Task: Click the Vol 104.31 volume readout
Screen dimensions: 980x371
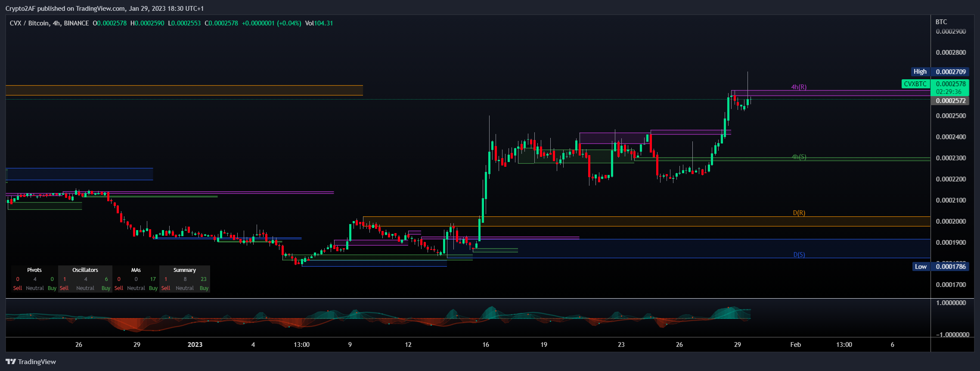Action: pos(319,23)
